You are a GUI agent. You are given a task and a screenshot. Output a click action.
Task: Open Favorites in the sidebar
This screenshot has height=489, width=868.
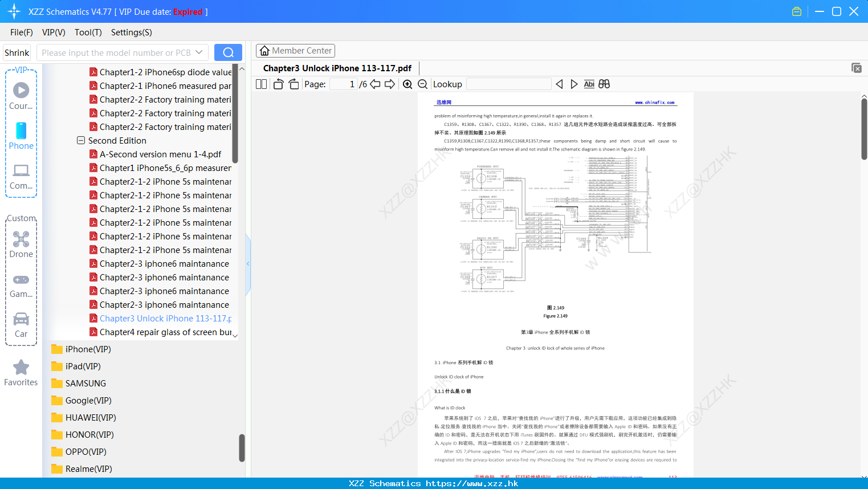point(21,373)
